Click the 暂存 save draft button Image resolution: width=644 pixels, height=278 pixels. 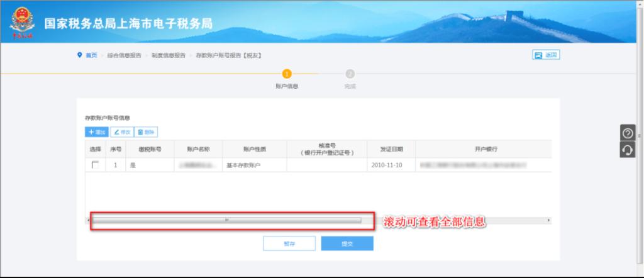coord(289,243)
